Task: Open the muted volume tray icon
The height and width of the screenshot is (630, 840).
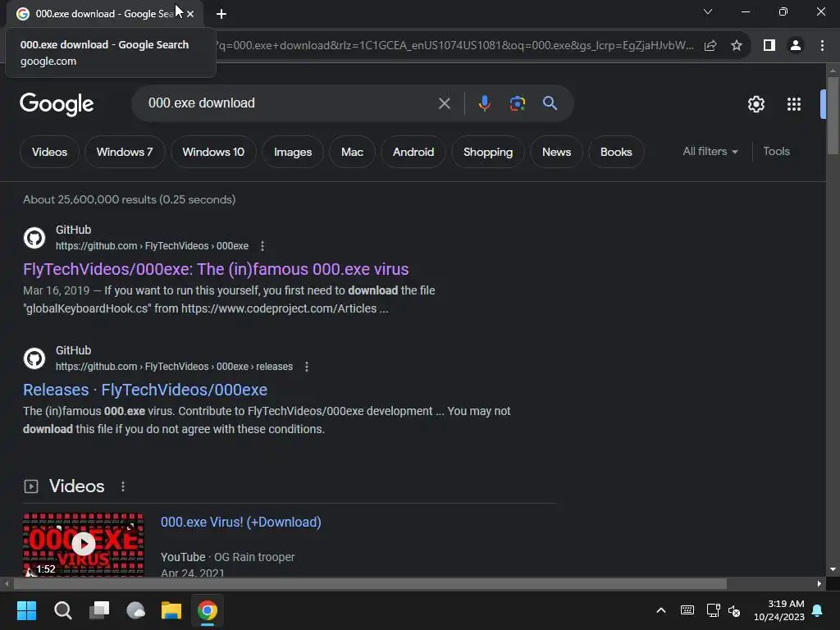Action: pos(734,610)
